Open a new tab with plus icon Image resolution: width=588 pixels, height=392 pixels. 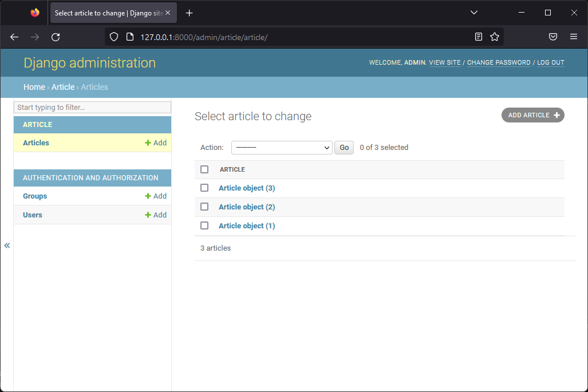[190, 13]
